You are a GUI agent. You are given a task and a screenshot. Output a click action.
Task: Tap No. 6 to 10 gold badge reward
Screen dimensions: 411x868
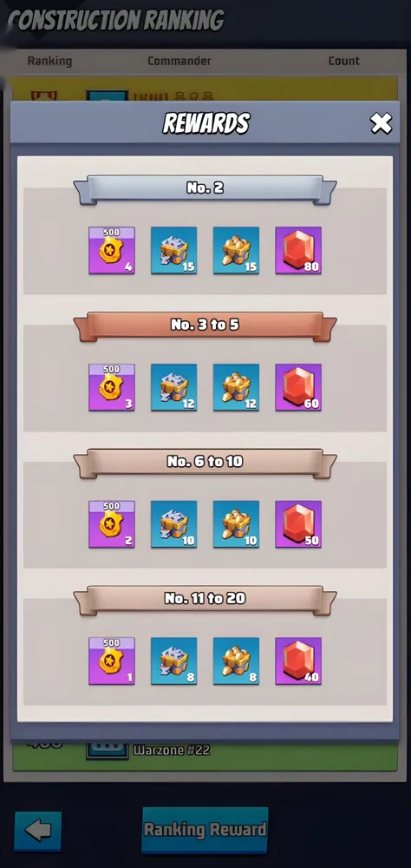tap(112, 524)
